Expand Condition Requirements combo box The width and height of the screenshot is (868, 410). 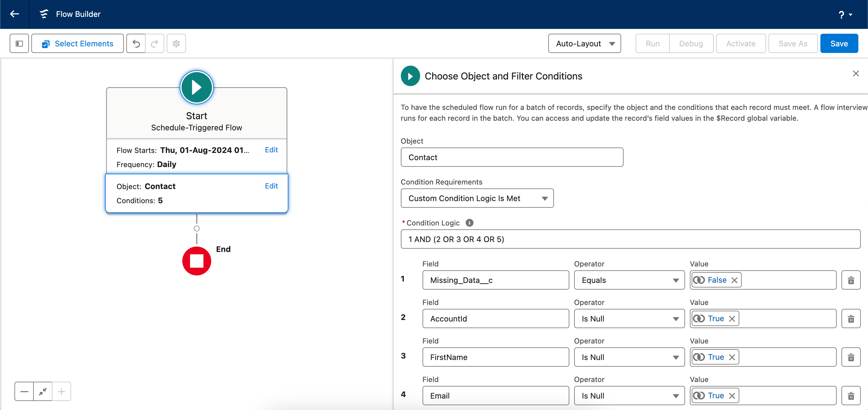(477, 198)
